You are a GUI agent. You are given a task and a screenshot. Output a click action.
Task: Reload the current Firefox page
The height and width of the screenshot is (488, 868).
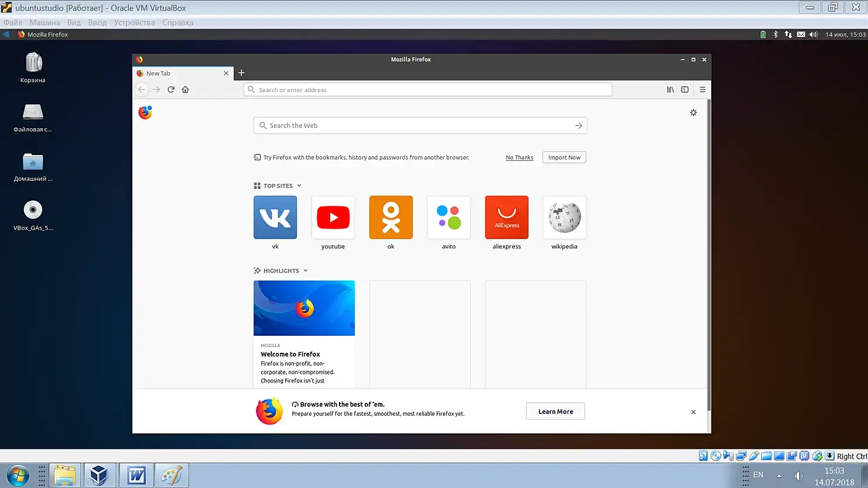(x=171, y=90)
